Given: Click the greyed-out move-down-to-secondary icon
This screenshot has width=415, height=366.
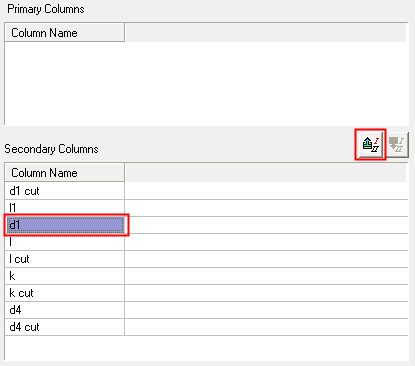Looking at the screenshot, I should pos(397,145).
